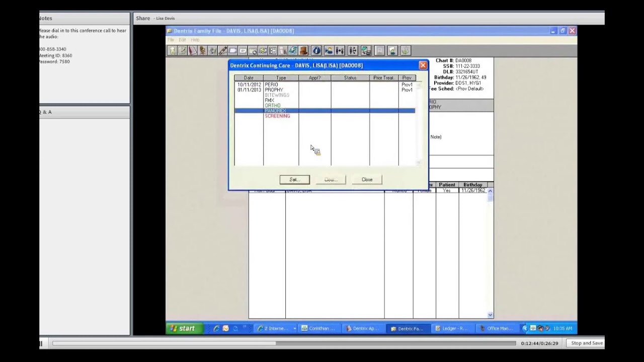Select the highlighted PANOREX row

point(325,111)
